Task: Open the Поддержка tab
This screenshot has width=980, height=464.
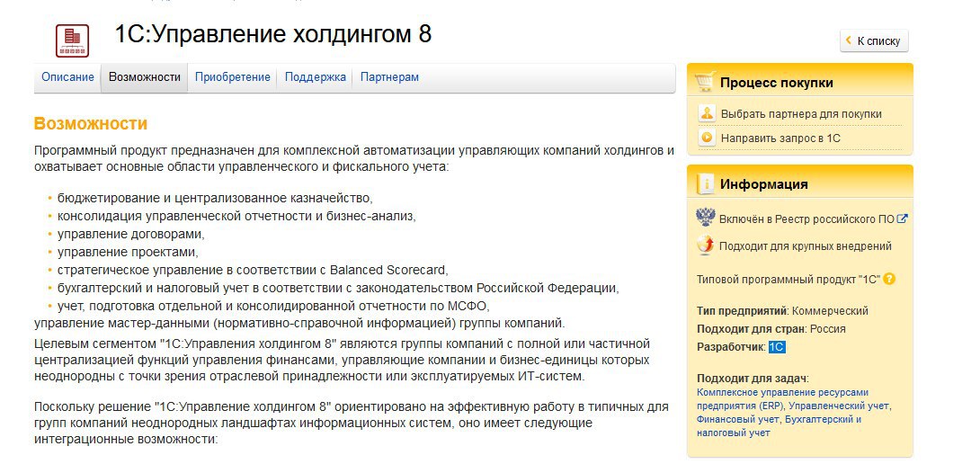Action: coord(315,77)
